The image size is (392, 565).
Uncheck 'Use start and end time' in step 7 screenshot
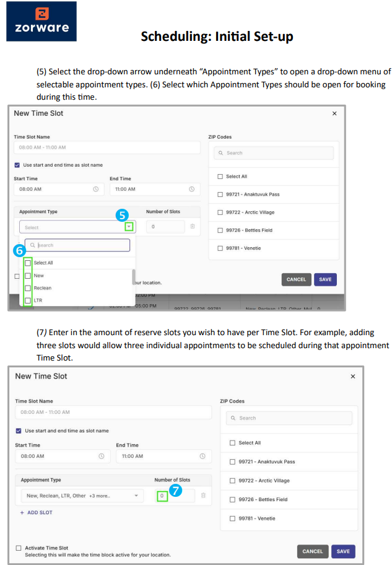(19, 431)
